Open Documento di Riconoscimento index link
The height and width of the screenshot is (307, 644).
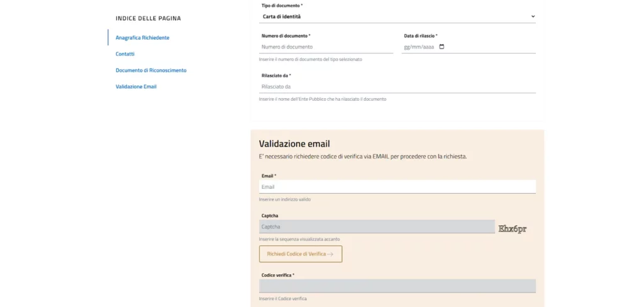151,70
